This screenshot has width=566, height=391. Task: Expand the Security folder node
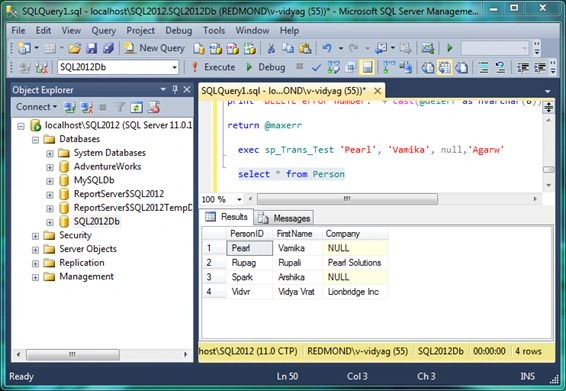point(35,236)
